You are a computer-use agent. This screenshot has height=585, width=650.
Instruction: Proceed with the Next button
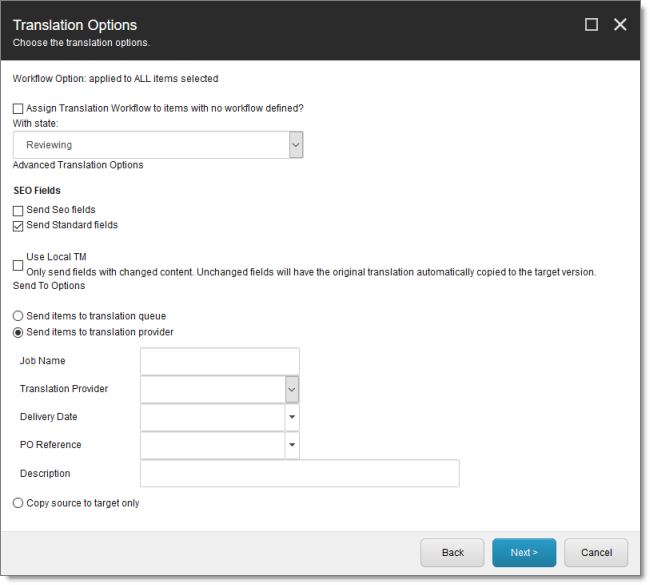(524, 552)
